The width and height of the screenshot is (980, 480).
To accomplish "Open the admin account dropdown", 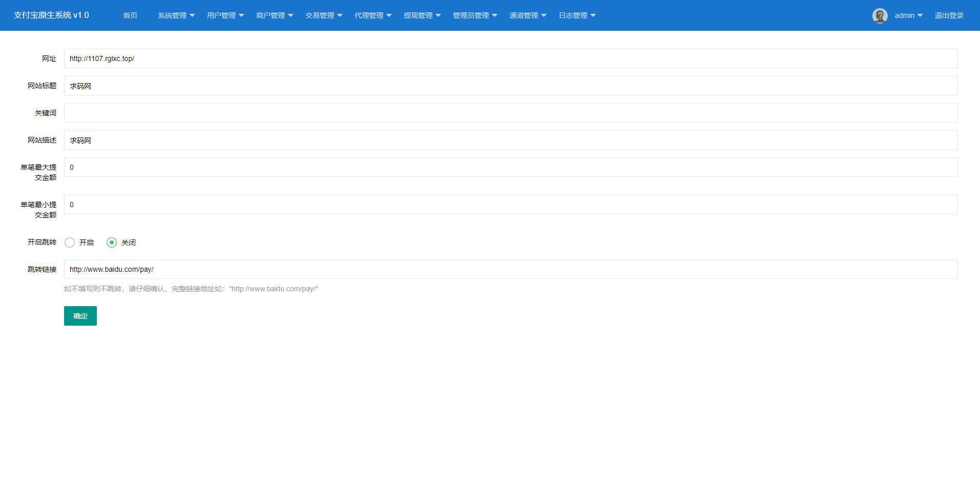I will (x=908, y=15).
